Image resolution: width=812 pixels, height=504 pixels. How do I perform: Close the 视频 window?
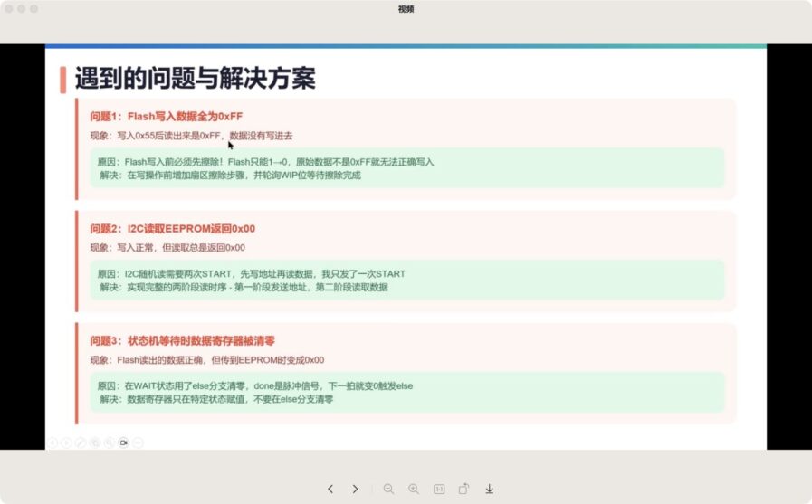tap(9, 9)
